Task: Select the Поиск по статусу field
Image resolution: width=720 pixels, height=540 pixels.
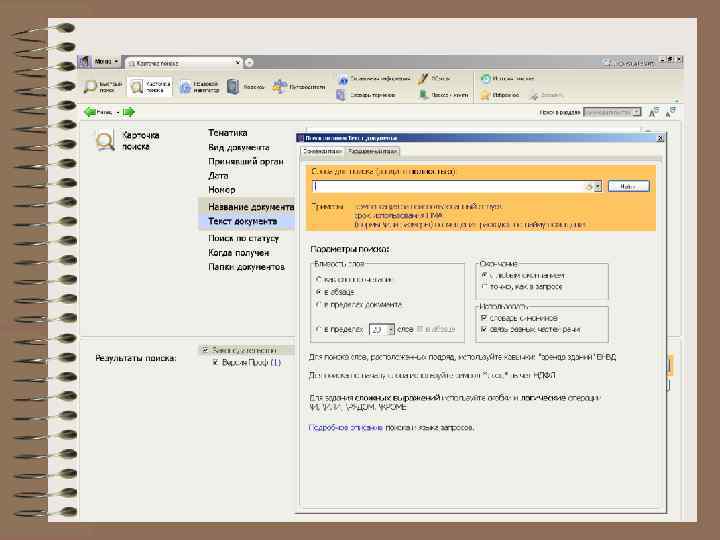Action: [243, 238]
